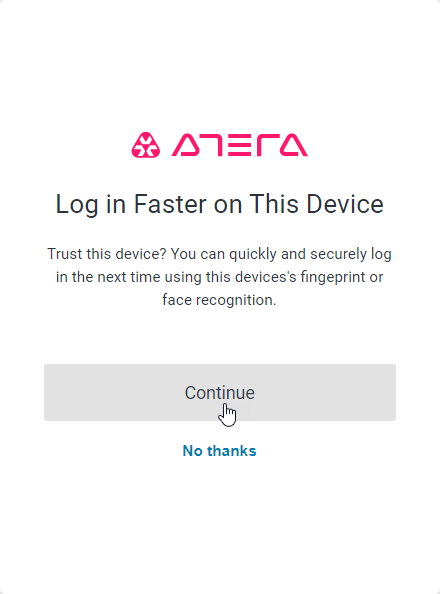Click the Continue button
440x594 pixels.
[x=220, y=392]
